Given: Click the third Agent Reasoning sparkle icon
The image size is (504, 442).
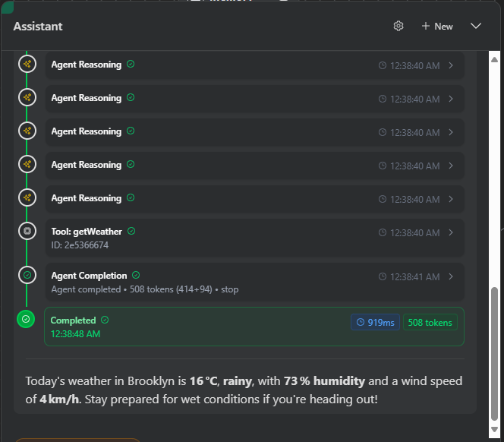Looking at the screenshot, I should click(x=27, y=131).
